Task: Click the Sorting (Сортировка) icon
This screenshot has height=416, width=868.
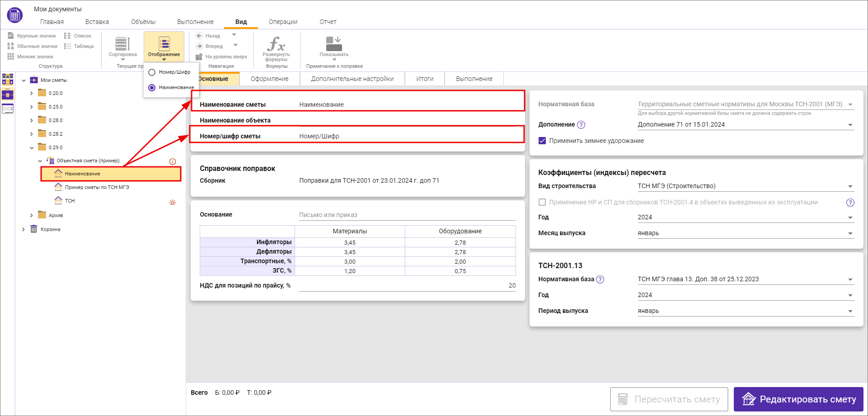Action: coord(122,44)
